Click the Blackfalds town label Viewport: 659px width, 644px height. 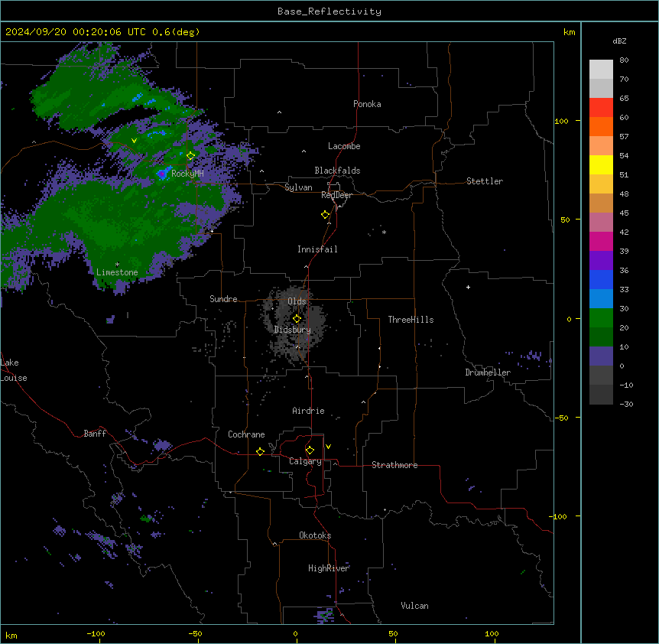(337, 171)
